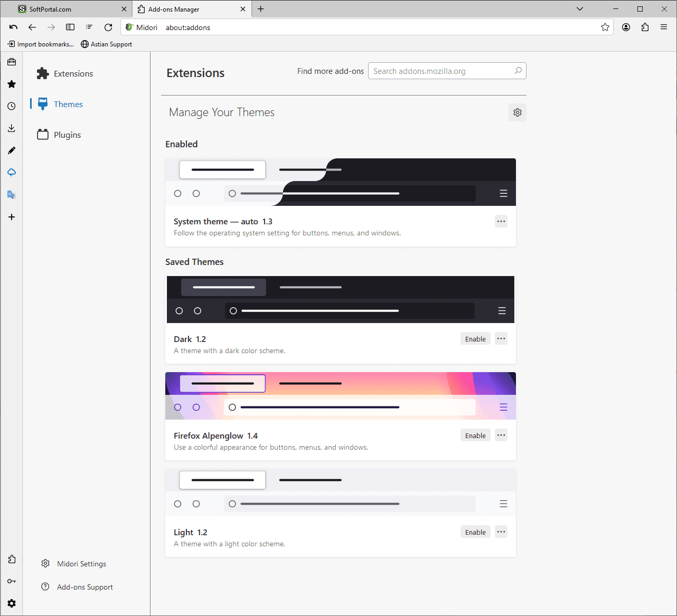
Task: Click the pencil icon in left sidebar
Action: (x=12, y=150)
